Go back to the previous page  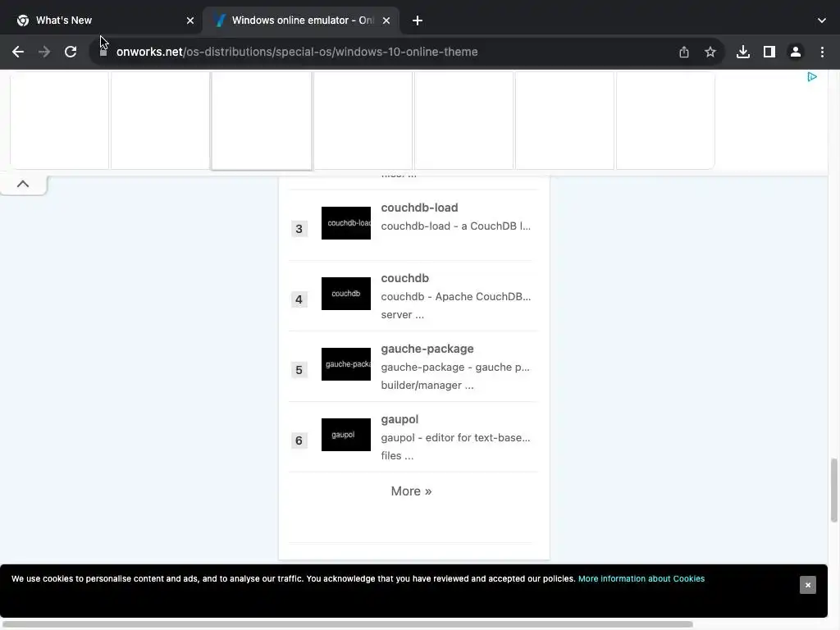click(x=18, y=52)
